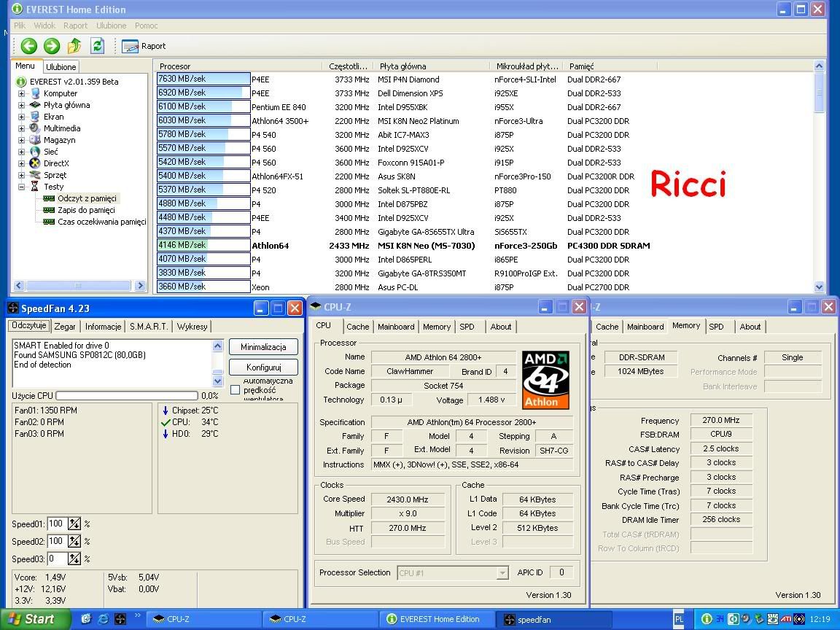Viewport: 840px width, 630px height.
Task: Switch to the Ulubione side tab
Action: pyautogui.click(x=61, y=67)
